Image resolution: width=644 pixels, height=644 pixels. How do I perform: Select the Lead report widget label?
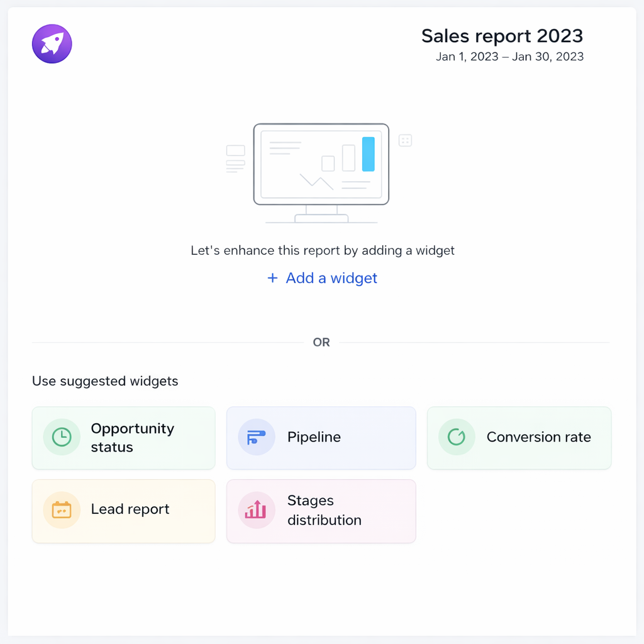click(x=130, y=509)
